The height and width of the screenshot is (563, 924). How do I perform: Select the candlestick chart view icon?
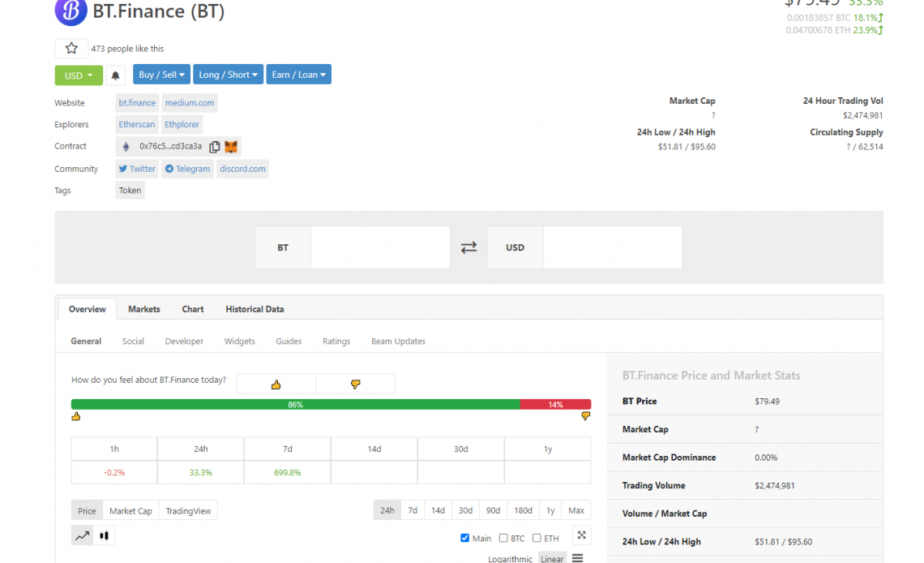coord(105,536)
